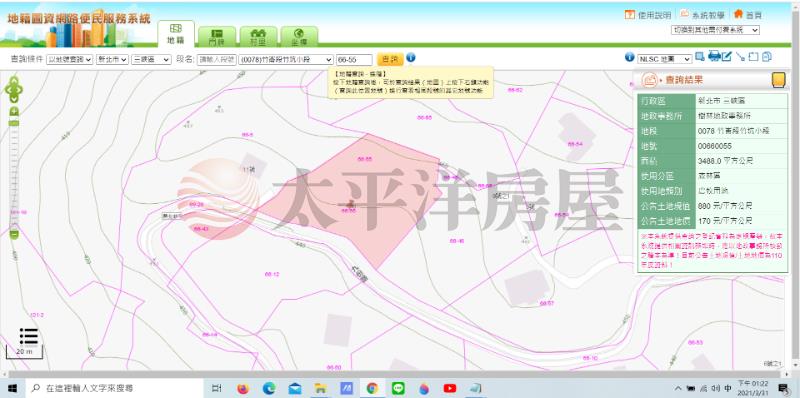Click the taskbar search box
Screen dimensions: 800x398
[115, 388]
